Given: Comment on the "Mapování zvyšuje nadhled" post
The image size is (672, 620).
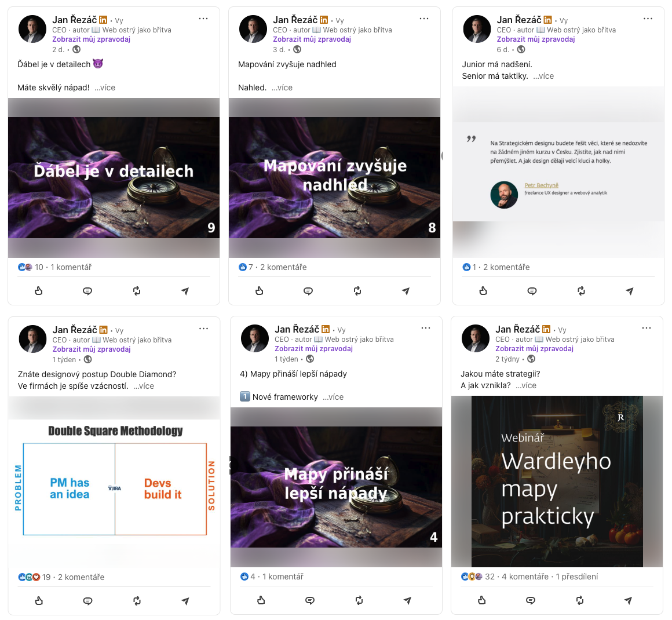Looking at the screenshot, I should pos(308,291).
